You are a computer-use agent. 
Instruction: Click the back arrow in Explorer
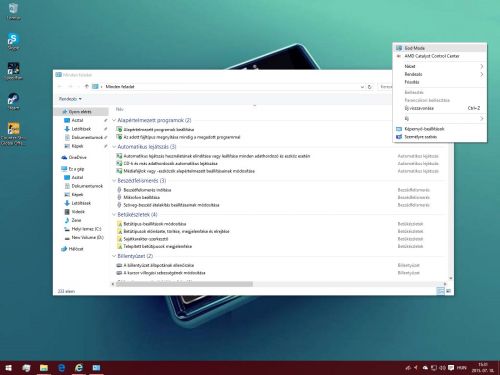coord(60,86)
